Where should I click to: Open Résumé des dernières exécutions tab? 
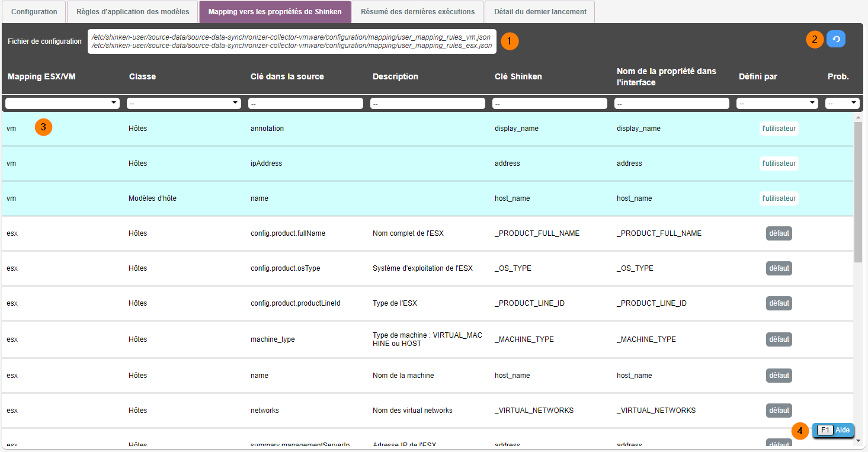(x=418, y=12)
